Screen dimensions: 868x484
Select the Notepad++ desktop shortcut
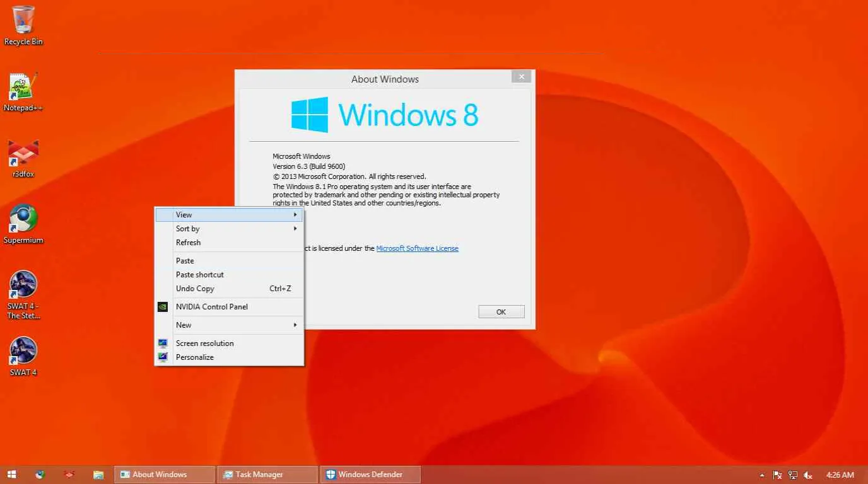point(23,92)
